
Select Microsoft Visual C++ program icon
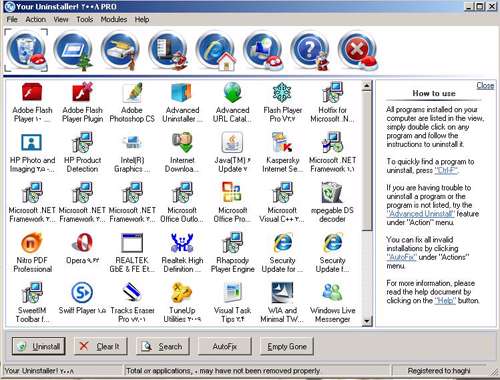pos(282,192)
